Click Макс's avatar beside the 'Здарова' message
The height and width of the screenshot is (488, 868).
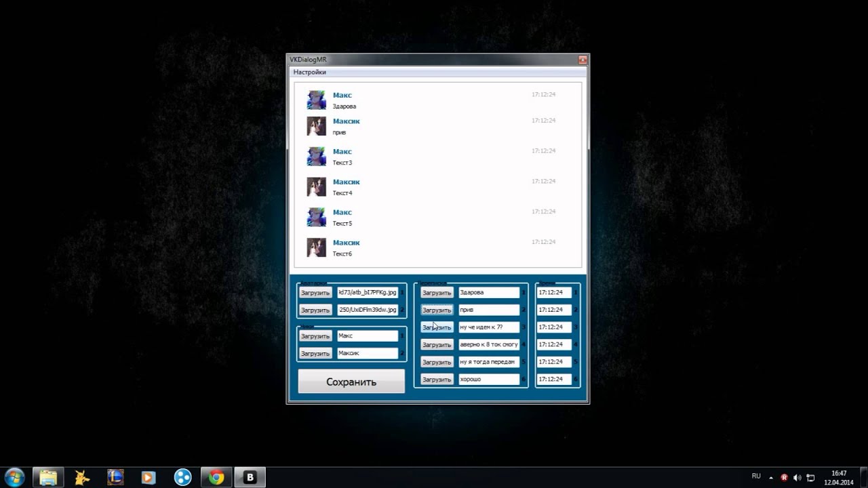(317, 100)
